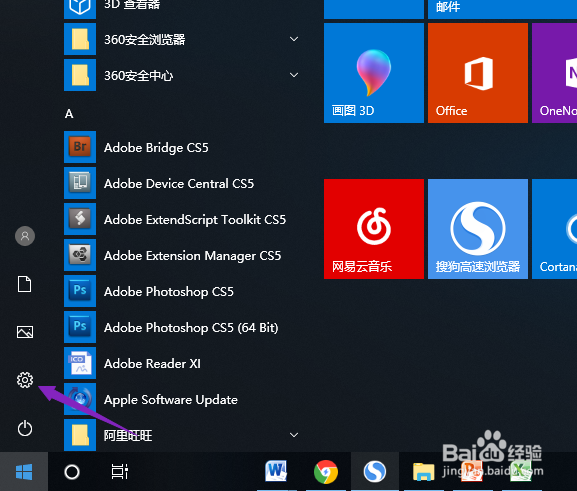577x491 pixels.
Task: Open Cortana search circle in taskbar
Action: (72, 472)
